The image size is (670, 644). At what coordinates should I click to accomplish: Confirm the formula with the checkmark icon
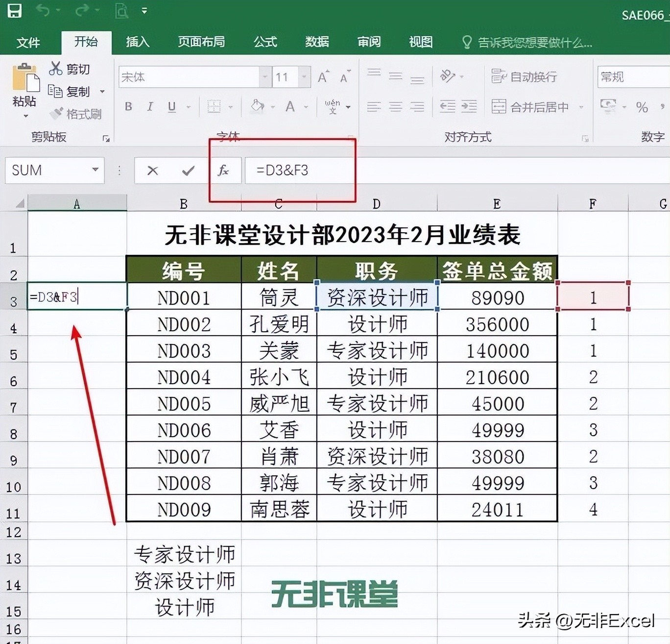[x=188, y=171]
